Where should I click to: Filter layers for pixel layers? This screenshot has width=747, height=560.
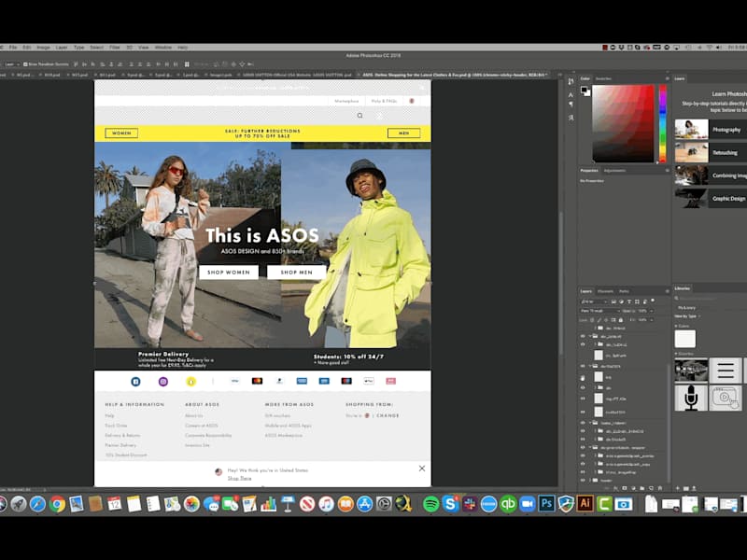tap(613, 301)
